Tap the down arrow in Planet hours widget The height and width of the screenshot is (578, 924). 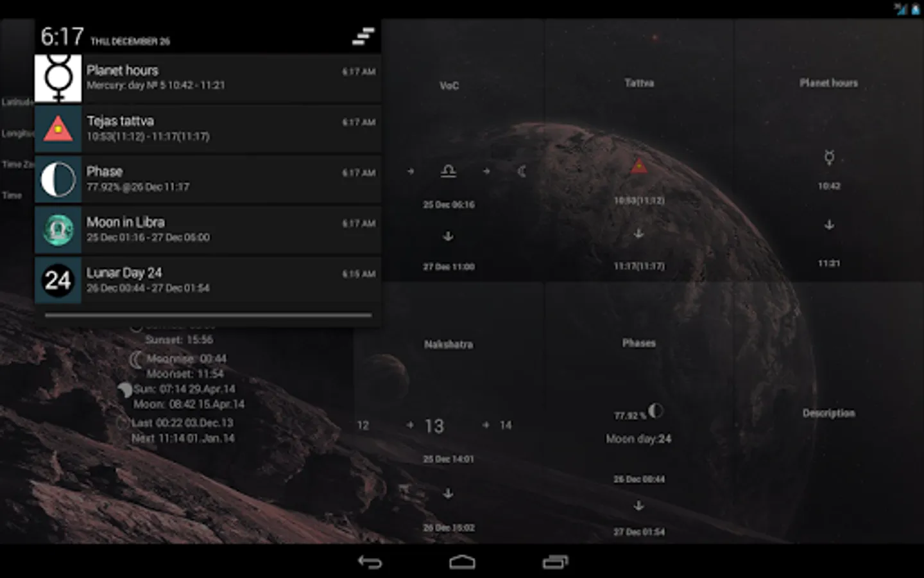coord(829,225)
